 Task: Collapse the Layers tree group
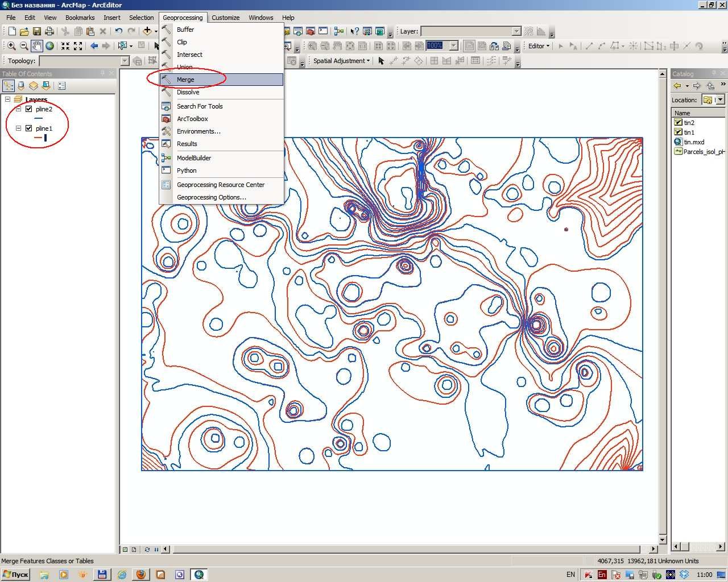tap(7, 99)
